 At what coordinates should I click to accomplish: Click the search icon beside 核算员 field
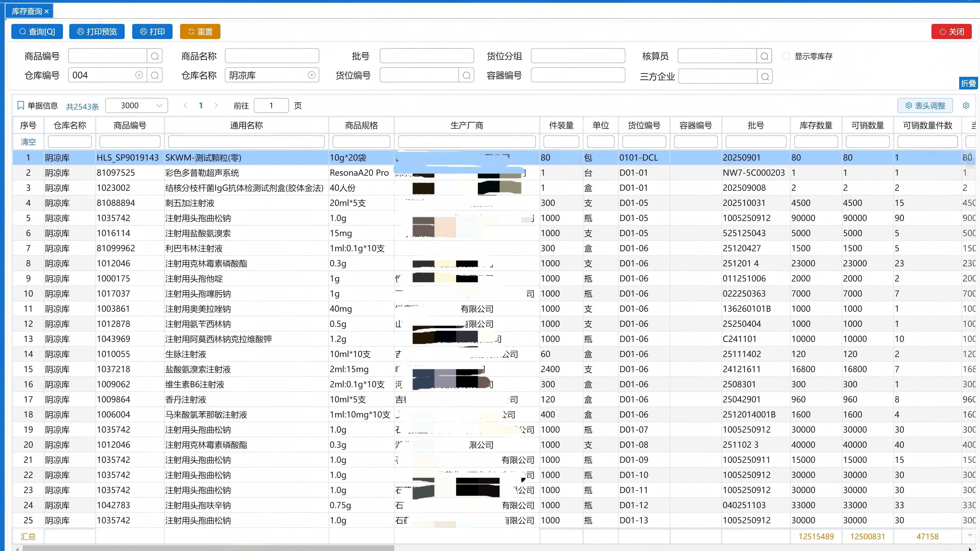[764, 56]
